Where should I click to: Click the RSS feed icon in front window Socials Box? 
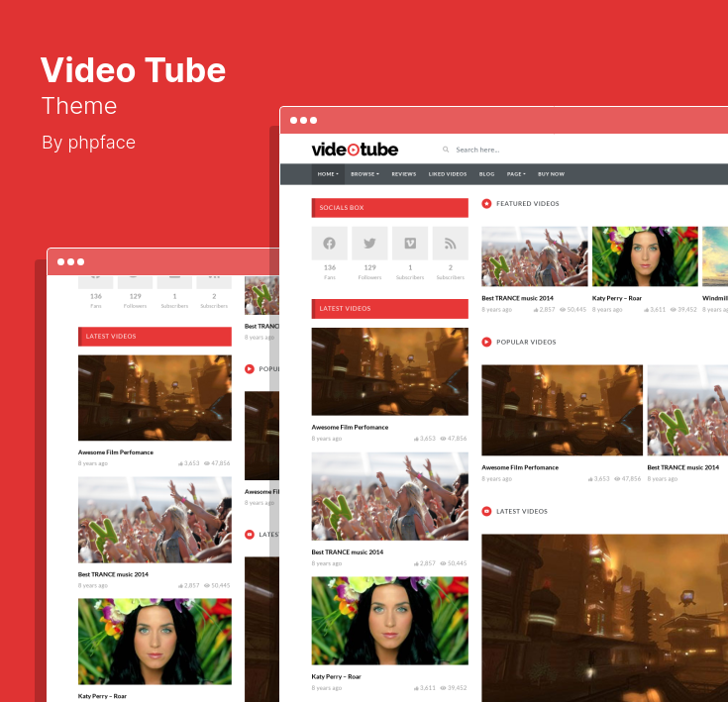click(451, 244)
